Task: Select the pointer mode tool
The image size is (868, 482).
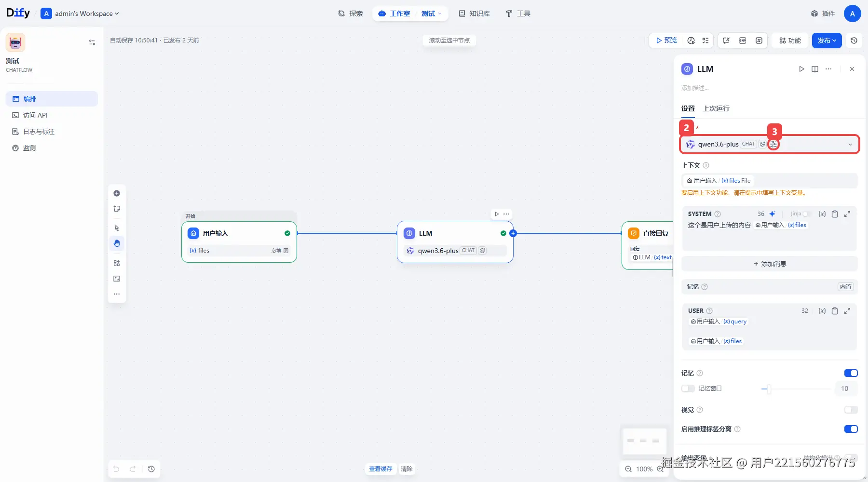Action: [117, 228]
